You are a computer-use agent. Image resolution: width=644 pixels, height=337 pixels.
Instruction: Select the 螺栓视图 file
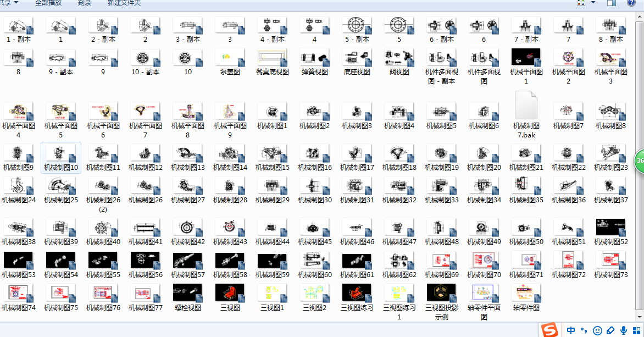tap(188, 298)
